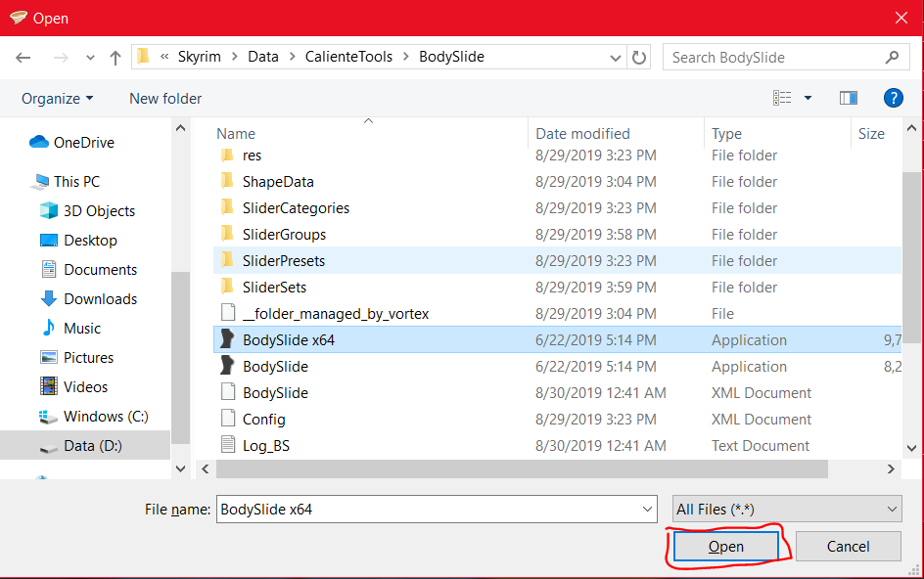Select the Log_BS text document
The width and height of the screenshot is (924, 579).
point(557,445)
